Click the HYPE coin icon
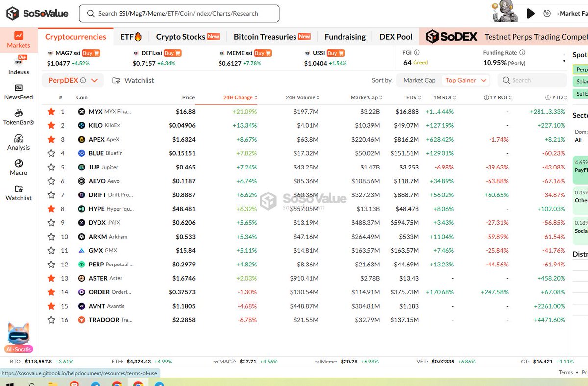 82,209
